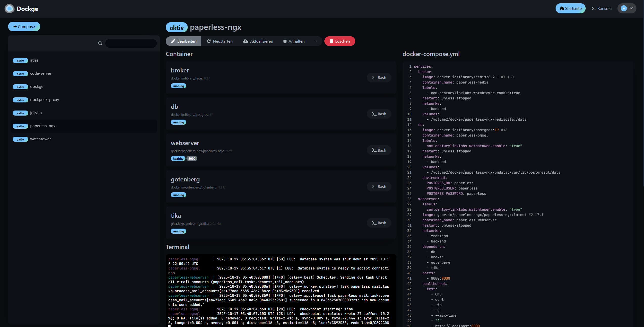This screenshot has width=644, height=327.
Task: Focus the stack search input field
Action: click(x=131, y=43)
